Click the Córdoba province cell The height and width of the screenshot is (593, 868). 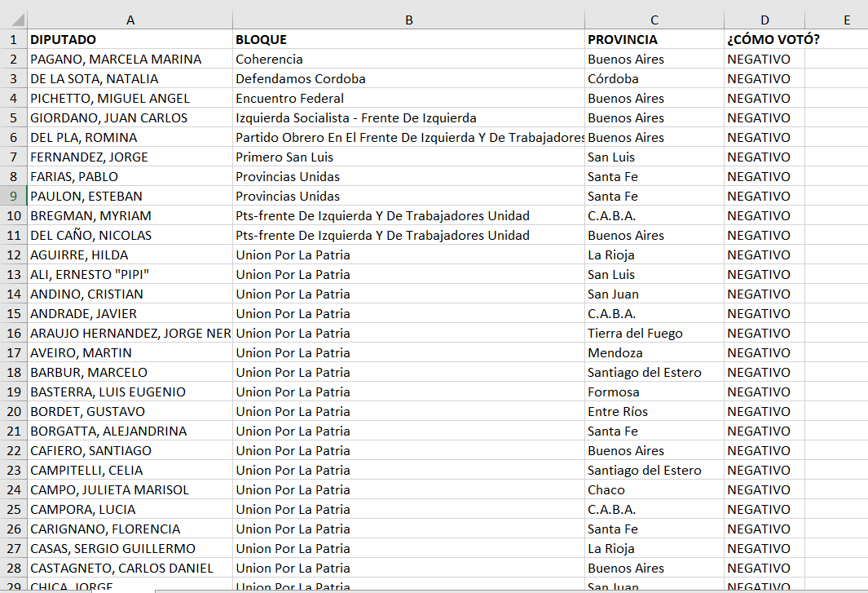654,78
